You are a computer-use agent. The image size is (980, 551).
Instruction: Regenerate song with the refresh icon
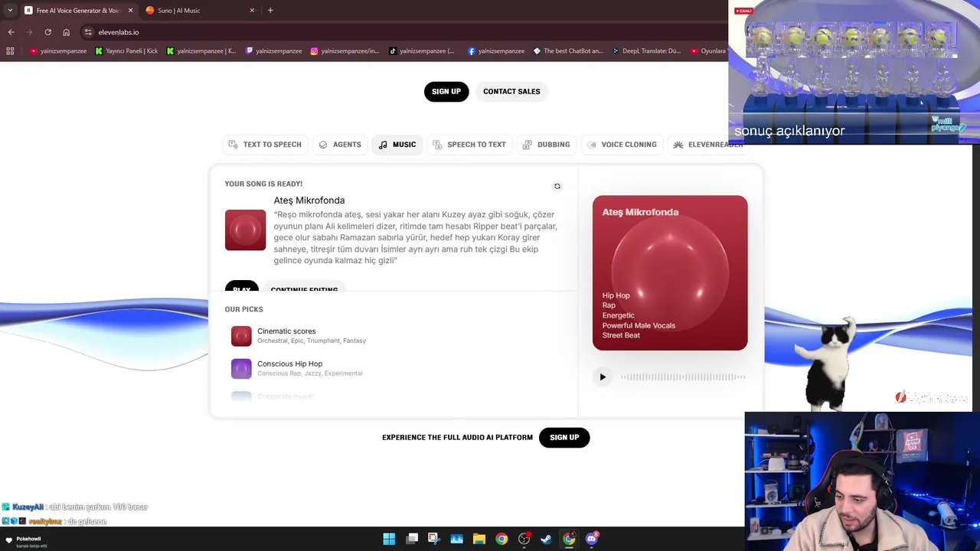[557, 186]
